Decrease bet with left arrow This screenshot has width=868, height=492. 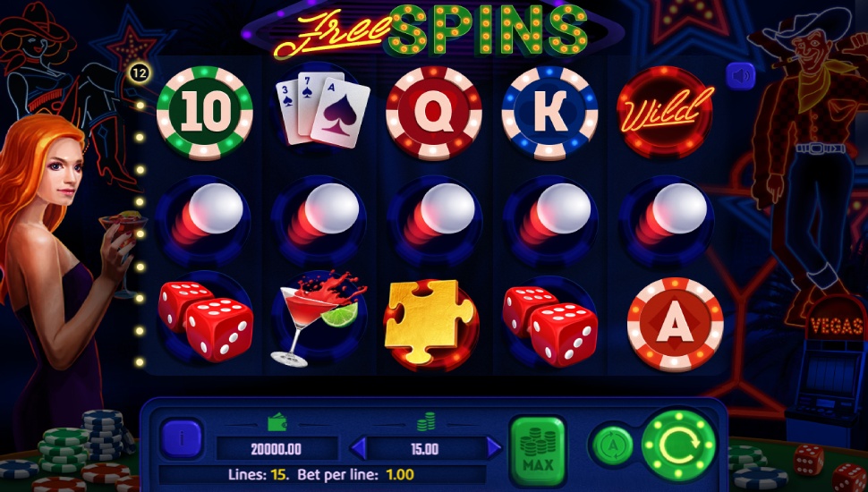point(359,448)
